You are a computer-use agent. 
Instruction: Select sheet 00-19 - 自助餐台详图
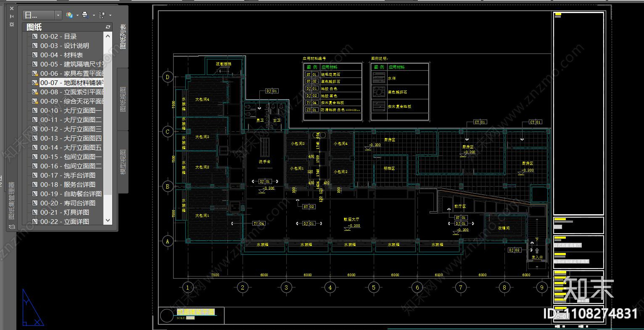pyautogui.click(x=71, y=194)
